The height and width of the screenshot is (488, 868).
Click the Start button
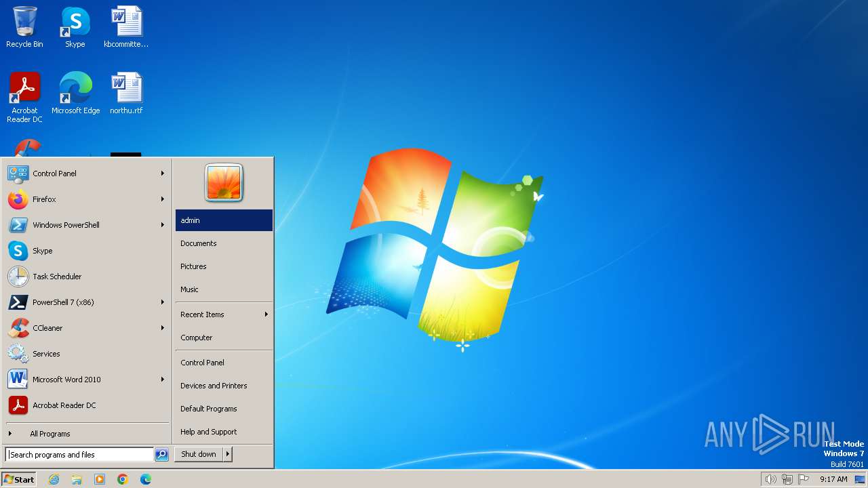[x=19, y=479]
